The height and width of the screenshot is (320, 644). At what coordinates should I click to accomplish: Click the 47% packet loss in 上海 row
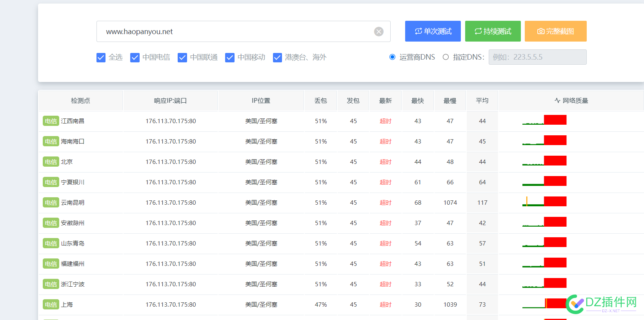pos(321,305)
